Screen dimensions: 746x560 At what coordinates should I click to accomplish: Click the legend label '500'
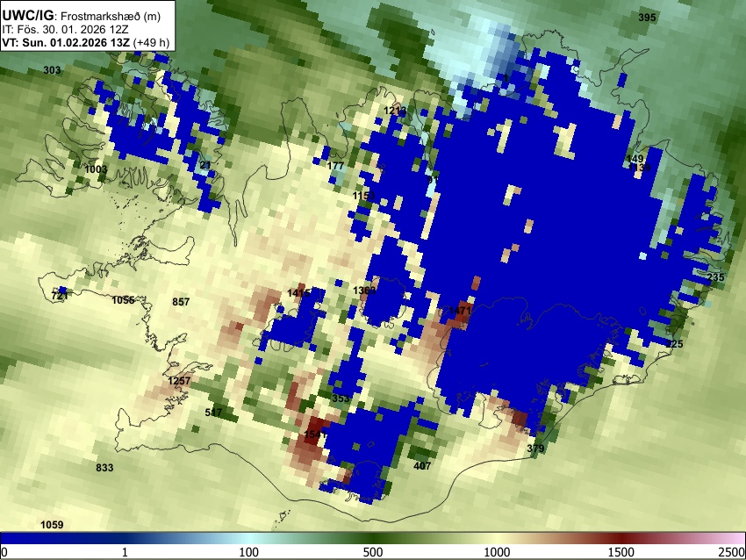click(372, 552)
